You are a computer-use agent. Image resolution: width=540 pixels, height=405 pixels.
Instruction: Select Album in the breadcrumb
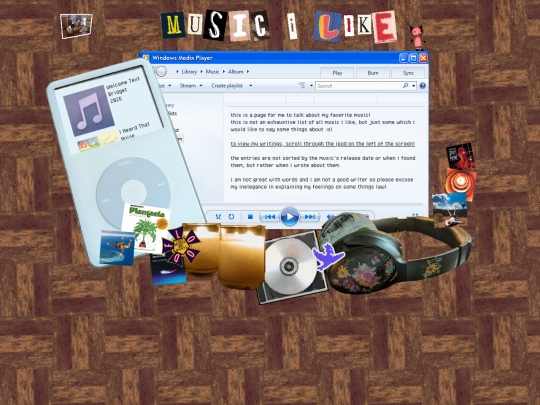[x=236, y=72]
